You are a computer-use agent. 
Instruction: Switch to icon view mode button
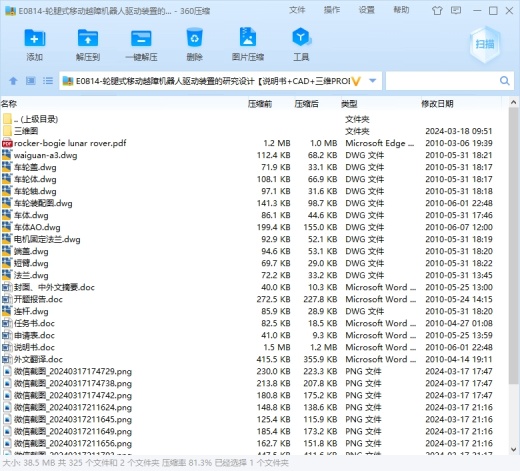point(31,81)
